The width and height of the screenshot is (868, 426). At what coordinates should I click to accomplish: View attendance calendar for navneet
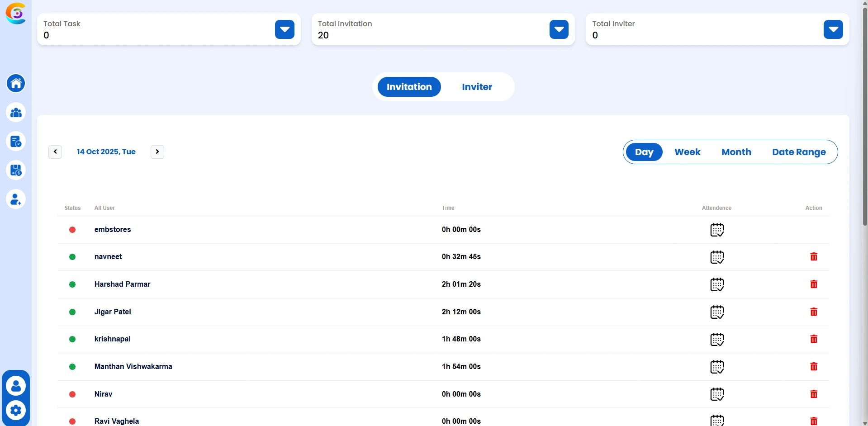click(x=717, y=257)
